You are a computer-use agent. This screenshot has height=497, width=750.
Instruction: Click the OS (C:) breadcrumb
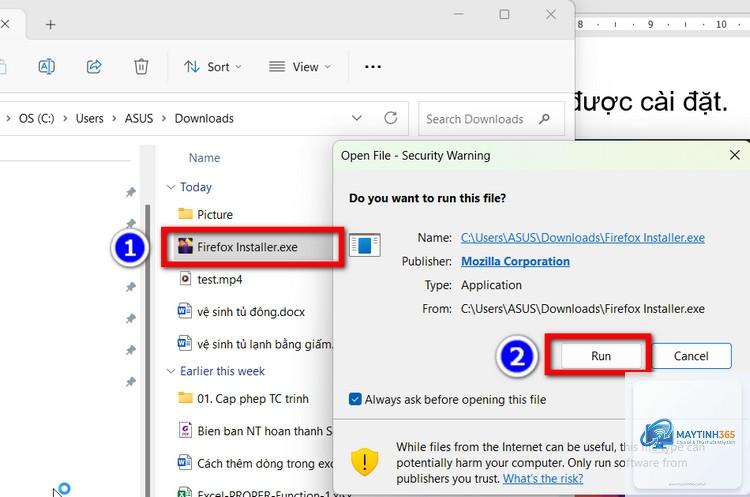(36, 118)
